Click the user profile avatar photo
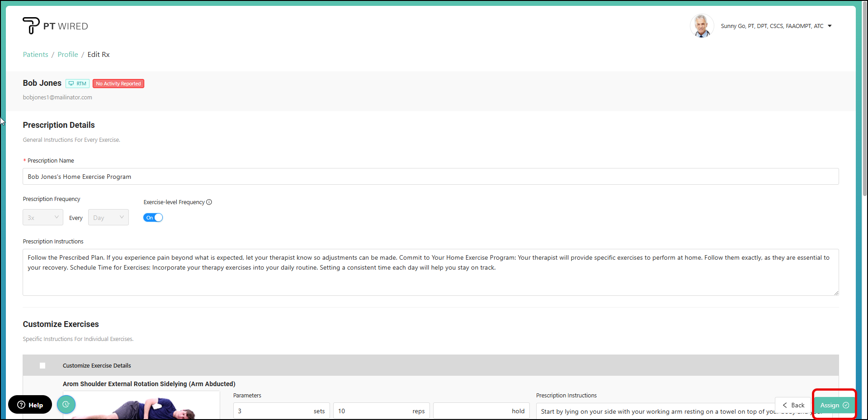The width and height of the screenshot is (868, 420). click(x=701, y=26)
